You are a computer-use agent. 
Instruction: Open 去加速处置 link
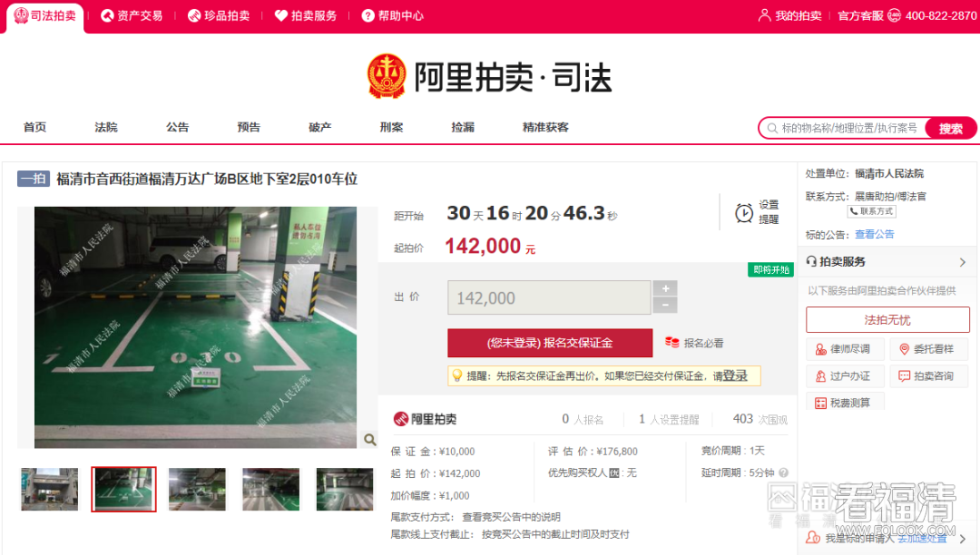[x=923, y=538]
